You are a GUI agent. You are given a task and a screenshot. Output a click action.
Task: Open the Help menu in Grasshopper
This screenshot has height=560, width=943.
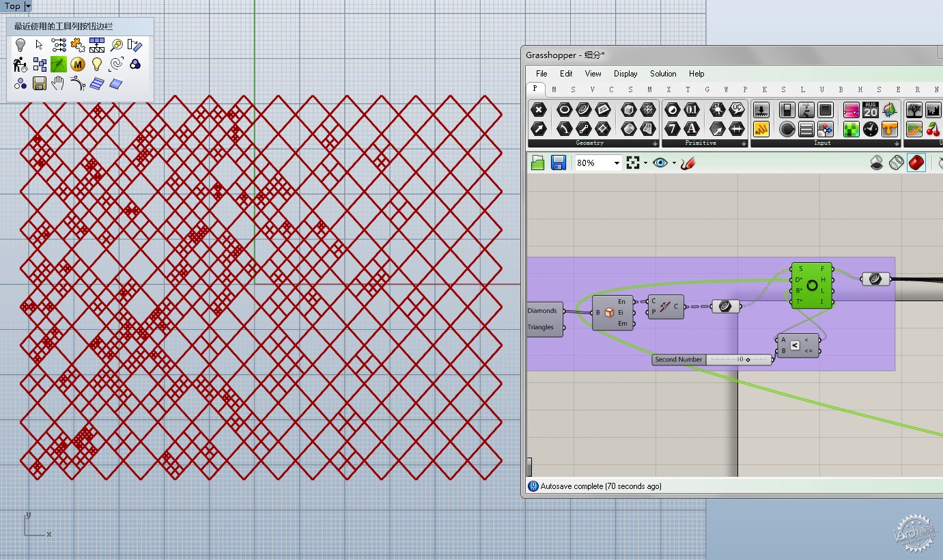tap(696, 74)
